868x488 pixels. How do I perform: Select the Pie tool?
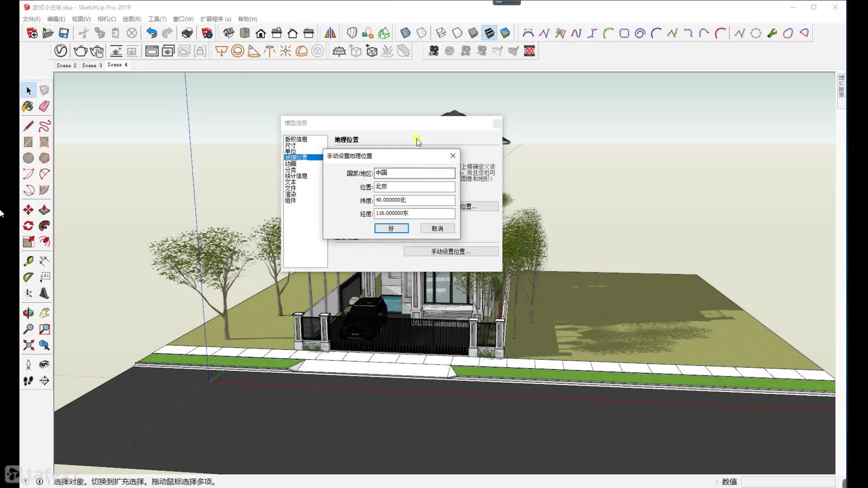coord(44,190)
